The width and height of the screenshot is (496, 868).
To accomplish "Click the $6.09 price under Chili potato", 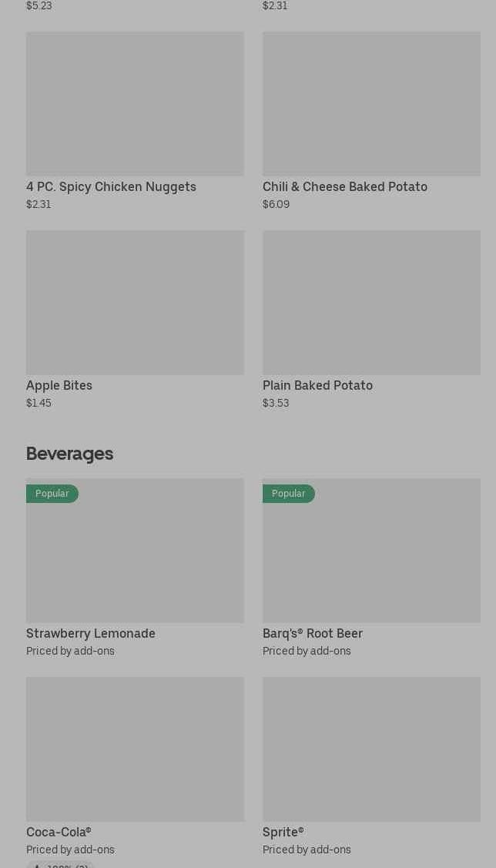I will (276, 204).
